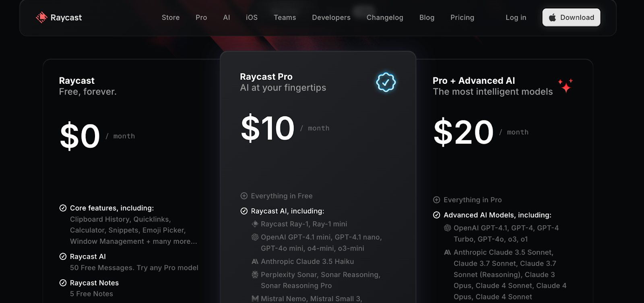
Task: Click "50 Free Messages. Try any Pro model"
Action: (134, 268)
